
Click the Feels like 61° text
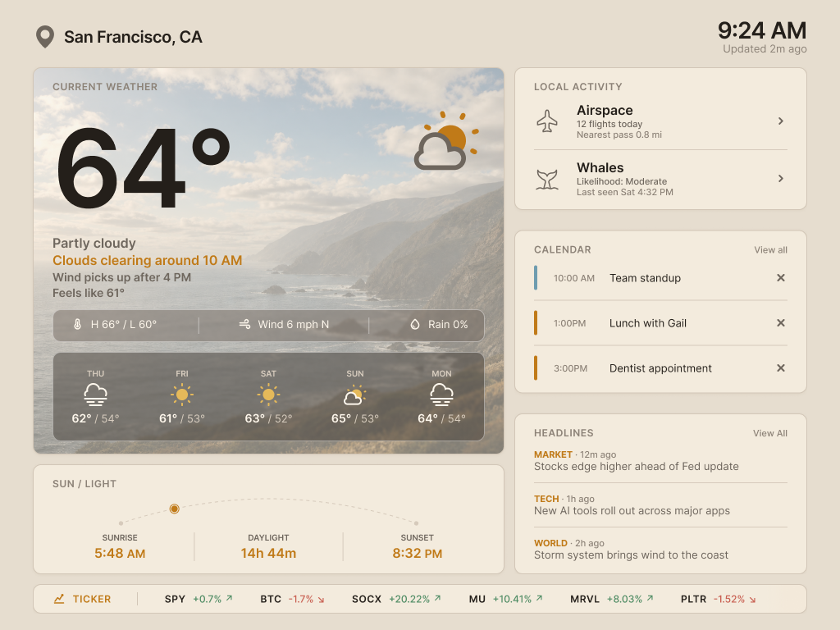pos(89,293)
